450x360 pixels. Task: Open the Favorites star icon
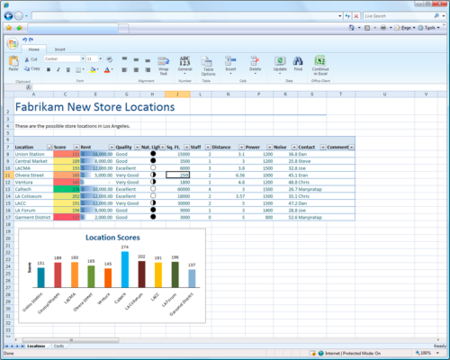pos(9,28)
